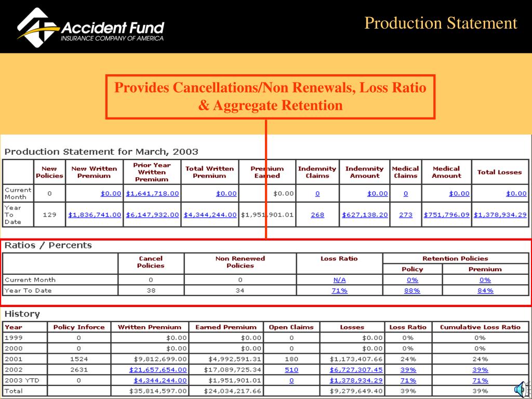Select total earned premium $24,034,217.66
The height and width of the screenshot is (399, 532).
(232, 391)
